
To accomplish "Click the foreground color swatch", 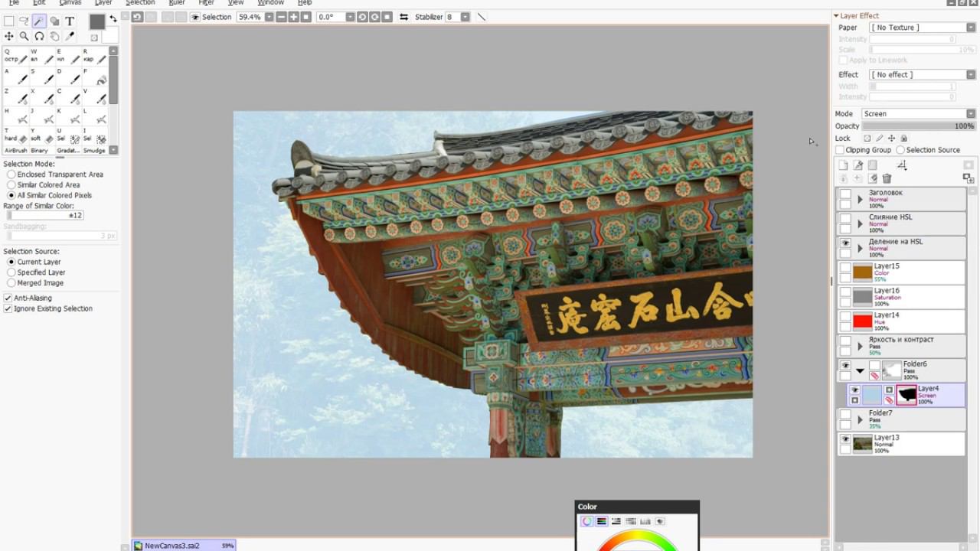I will pyautogui.click(x=97, y=22).
